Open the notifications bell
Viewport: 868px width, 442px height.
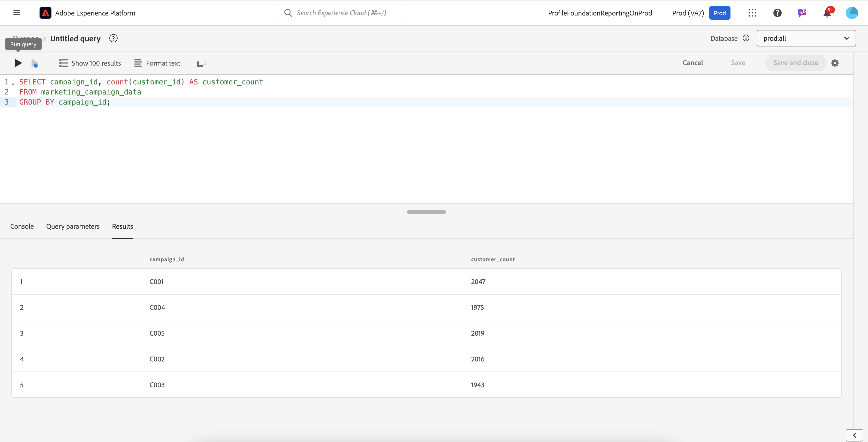(x=827, y=13)
